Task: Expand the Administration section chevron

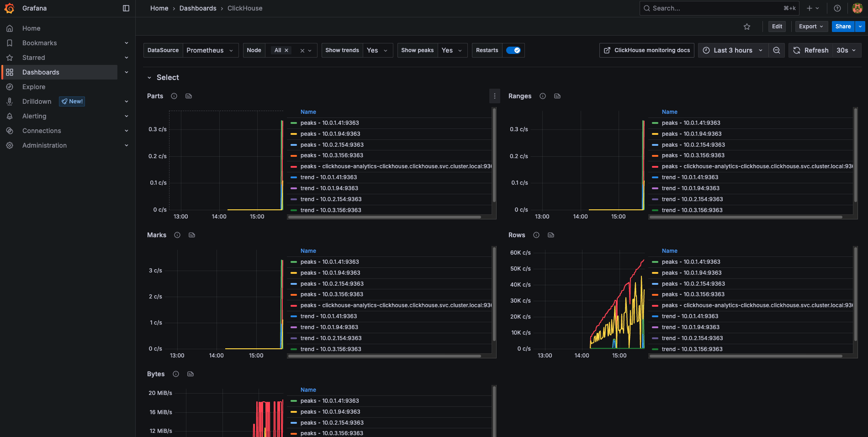Action: pos(127,145)
